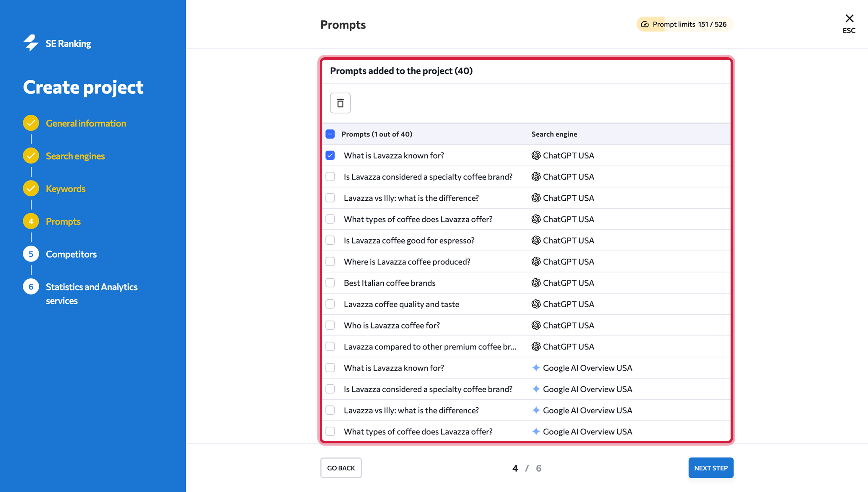868x492 pixels.
Task: Open the Keywords step in sidebar
Action: tap(66, 189)
